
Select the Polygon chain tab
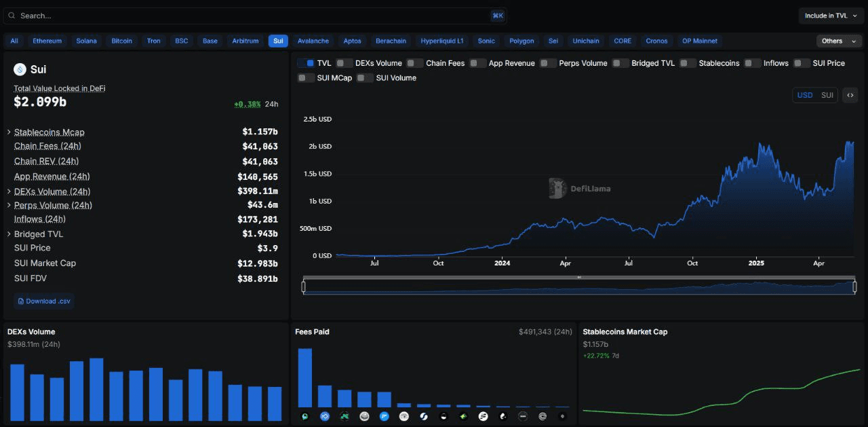pyautogui.click(x=522, y=41)
